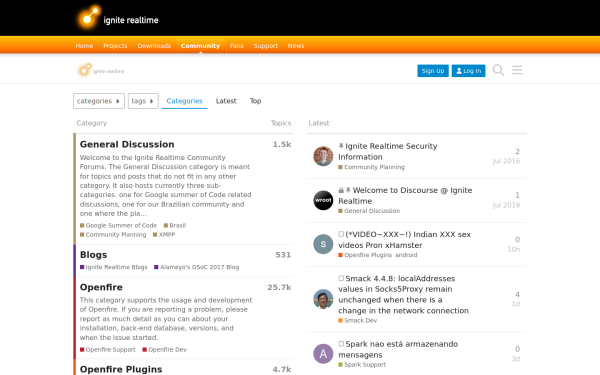The image size is (600, 375).
Task: Open Support in orange navigation
Action: point(266,46)
